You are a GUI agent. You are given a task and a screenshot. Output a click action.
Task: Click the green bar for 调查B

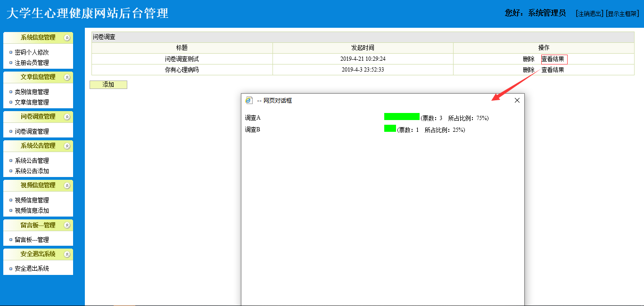390,129
